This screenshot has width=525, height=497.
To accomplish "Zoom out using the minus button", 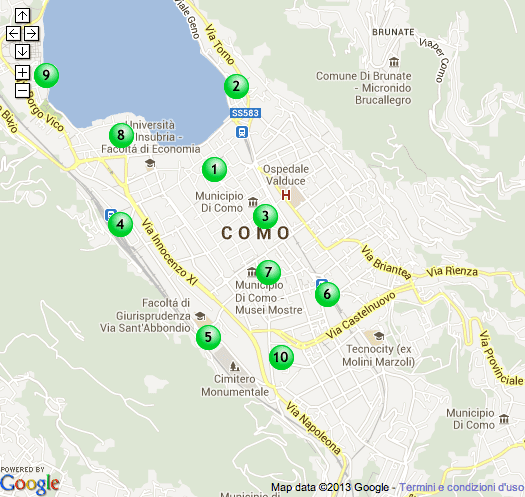I will point(22,90).
